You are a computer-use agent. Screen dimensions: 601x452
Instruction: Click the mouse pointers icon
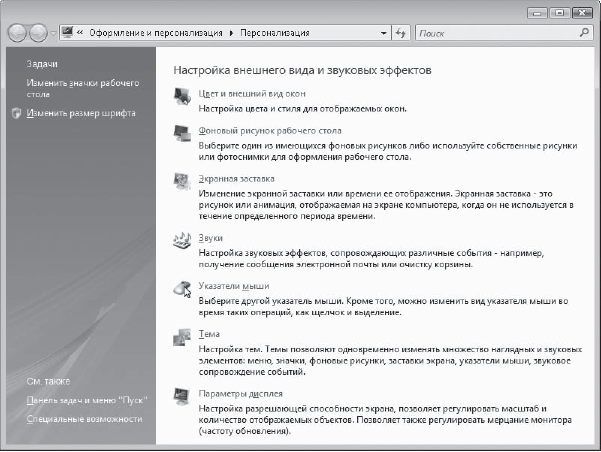pos(182,288)
